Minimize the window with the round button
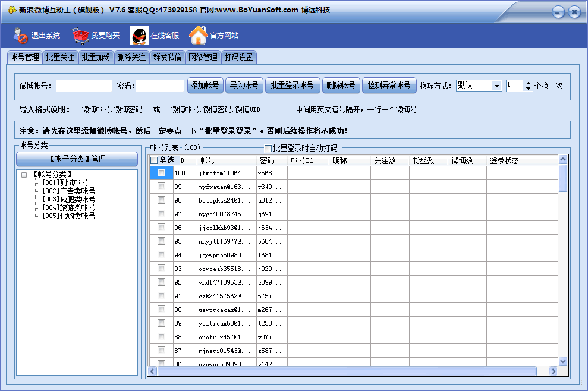588x391 pixels. pos(558,12)
